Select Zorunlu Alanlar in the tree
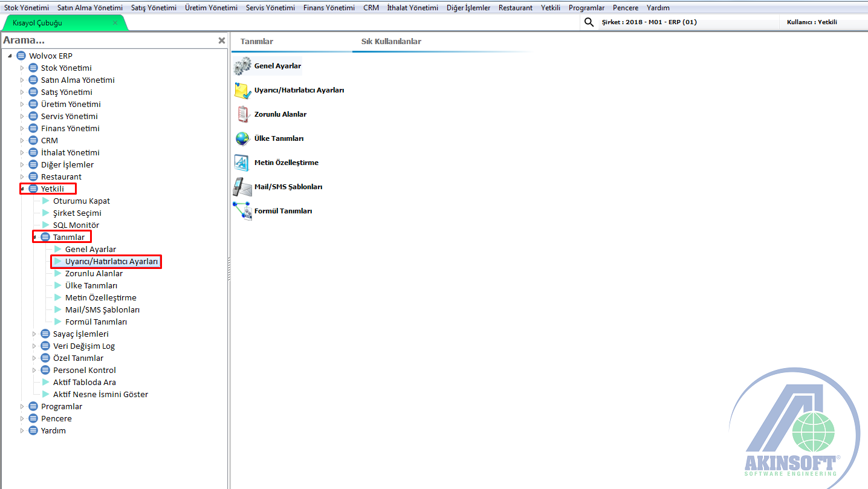The height and width of the screenshot is (489, 868). click(x=94, y=273)
